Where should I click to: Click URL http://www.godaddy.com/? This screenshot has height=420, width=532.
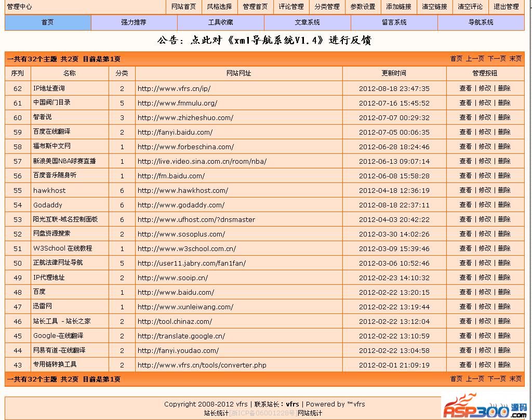[x=181, y=205]
